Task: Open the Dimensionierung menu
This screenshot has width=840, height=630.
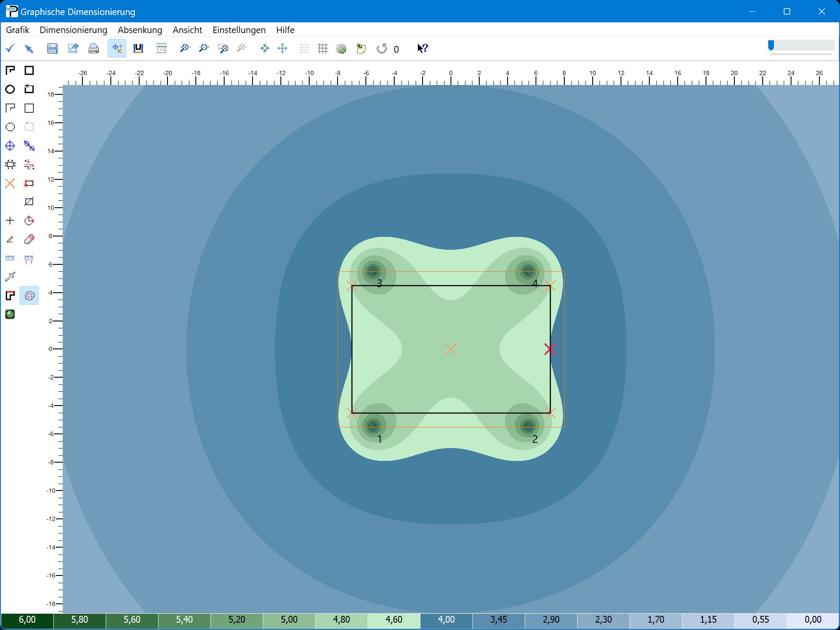Action: (73, 30)
